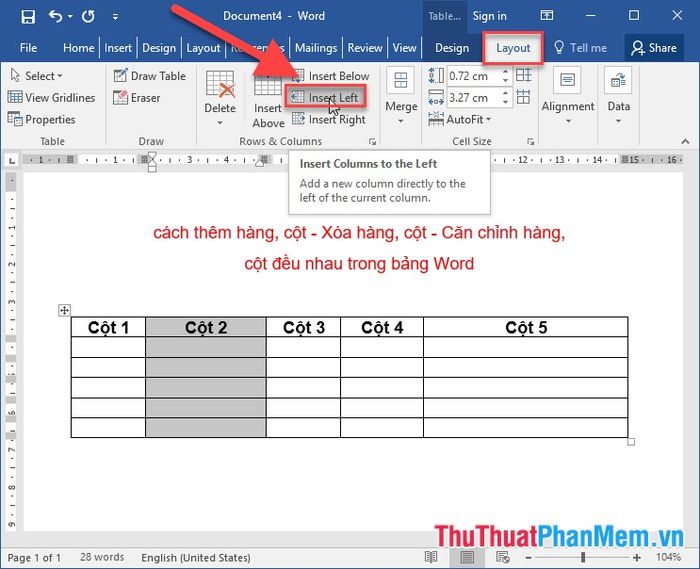Screen dimensions: 700x569
Task: Click the 104% zoom level
Action: pyautogui.click(x=668, y=557)
